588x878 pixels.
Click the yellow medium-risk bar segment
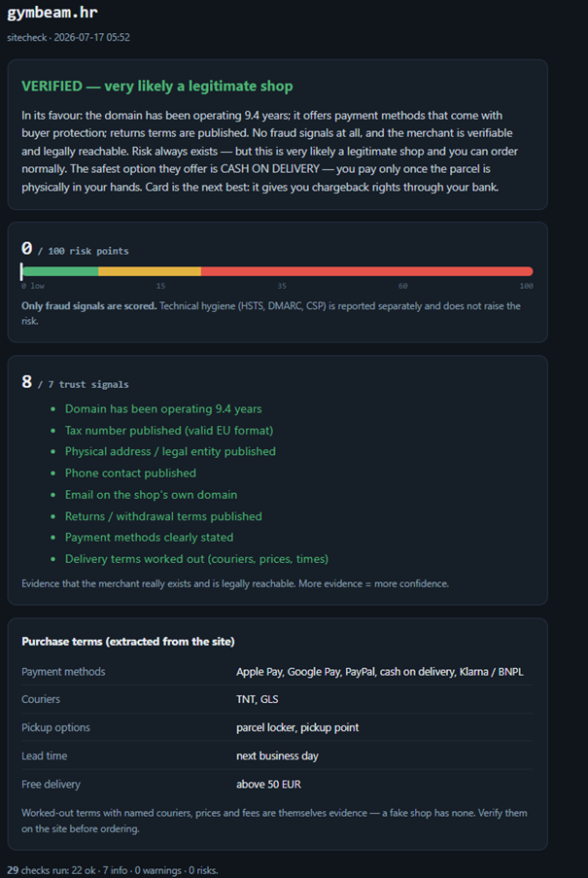pos(150,271)
